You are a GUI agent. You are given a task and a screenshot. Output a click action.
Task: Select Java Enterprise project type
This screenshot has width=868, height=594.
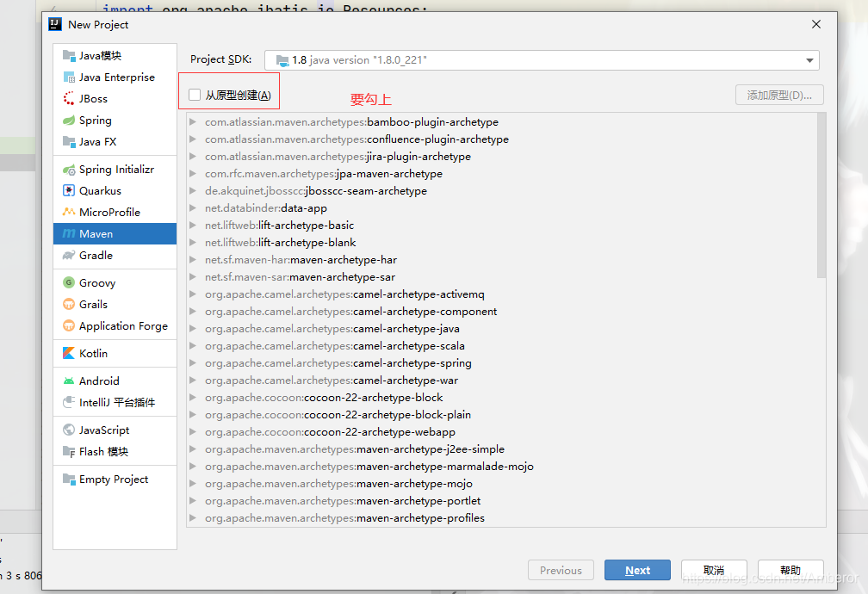click(x=115, y=77)
